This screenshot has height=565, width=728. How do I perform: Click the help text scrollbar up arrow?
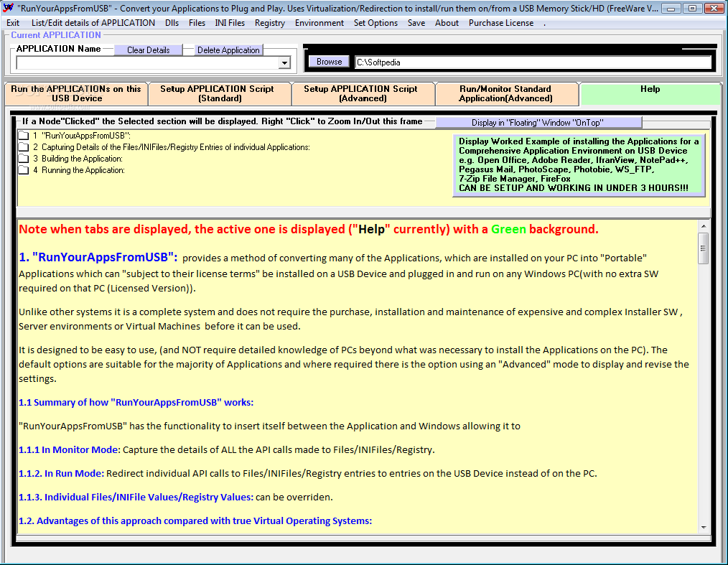[x=704, y=226]
